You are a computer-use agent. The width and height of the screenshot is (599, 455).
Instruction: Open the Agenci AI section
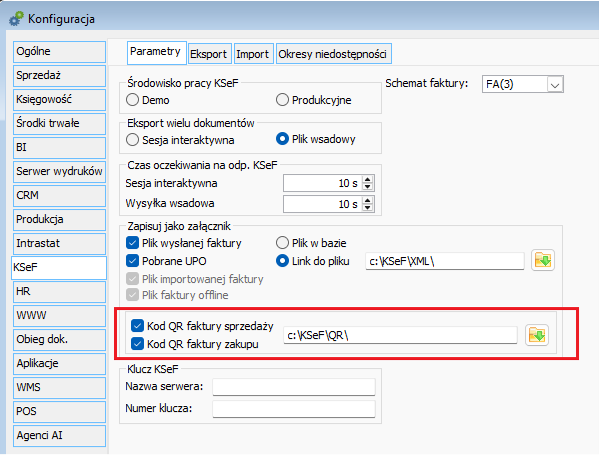pos(59,436)
